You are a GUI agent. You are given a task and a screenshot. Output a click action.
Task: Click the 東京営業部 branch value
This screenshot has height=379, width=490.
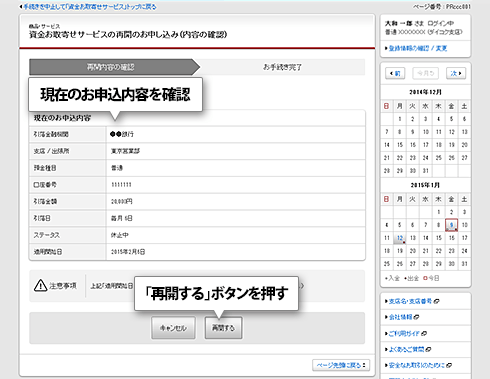(125, 151)
